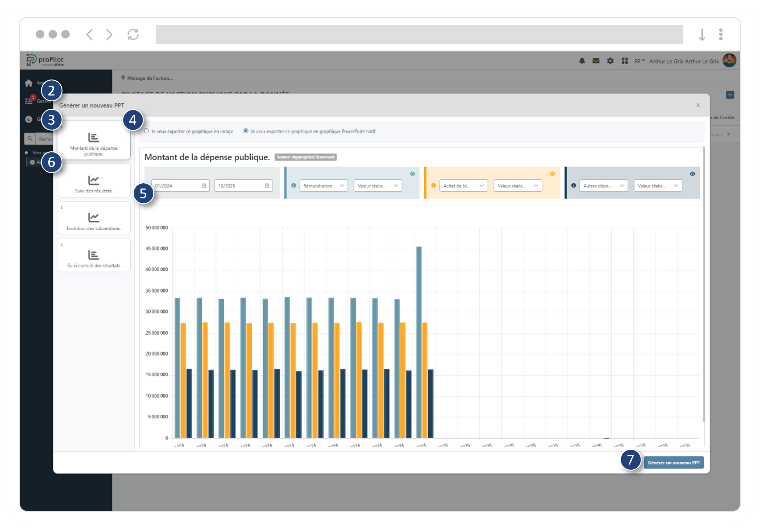This screenshot has width=760, height=532.
Task: Open Valeur réalis... dropdown next to Rémunération
Action: (378, 186)
